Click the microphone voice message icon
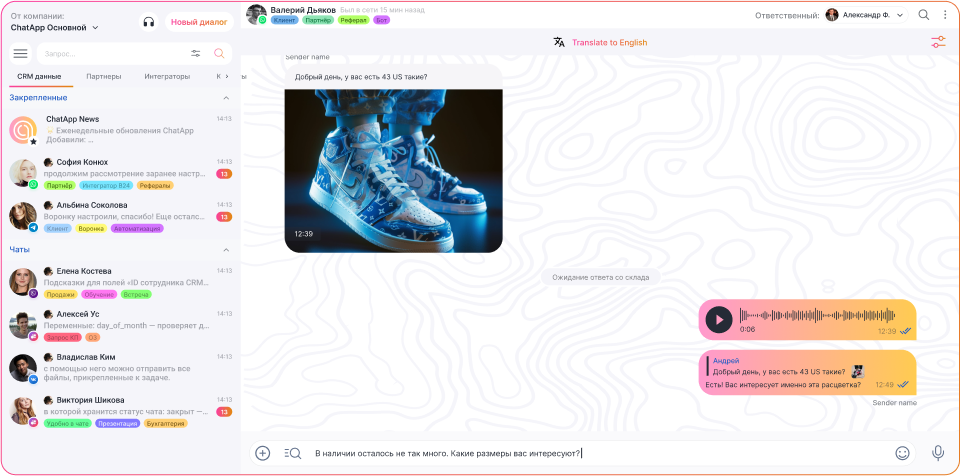 click(x=938, y=453)
